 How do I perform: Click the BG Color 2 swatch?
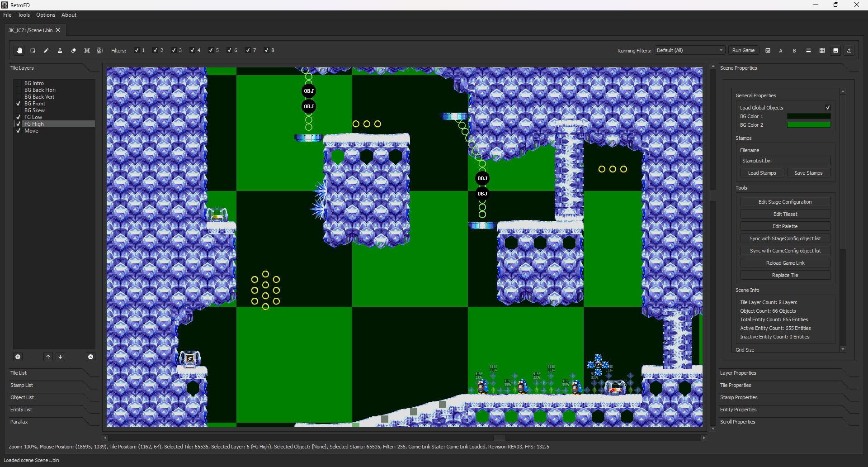point(808,125)
